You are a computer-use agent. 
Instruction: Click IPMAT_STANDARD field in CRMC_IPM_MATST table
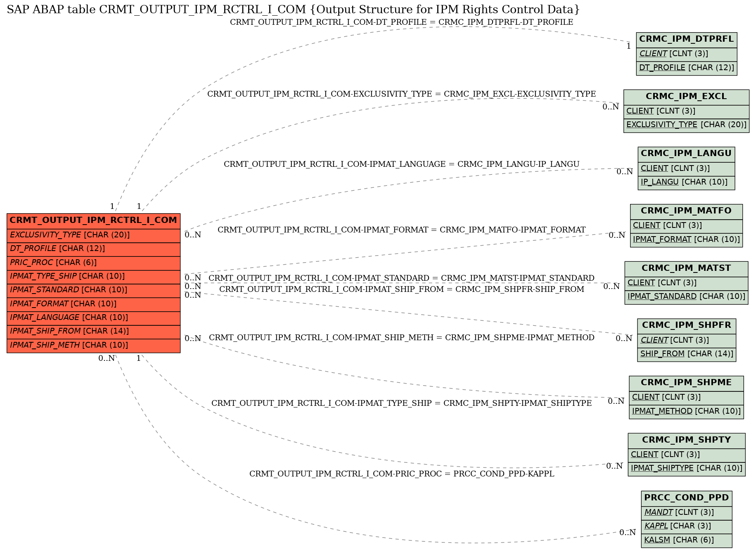click(686, 297)
